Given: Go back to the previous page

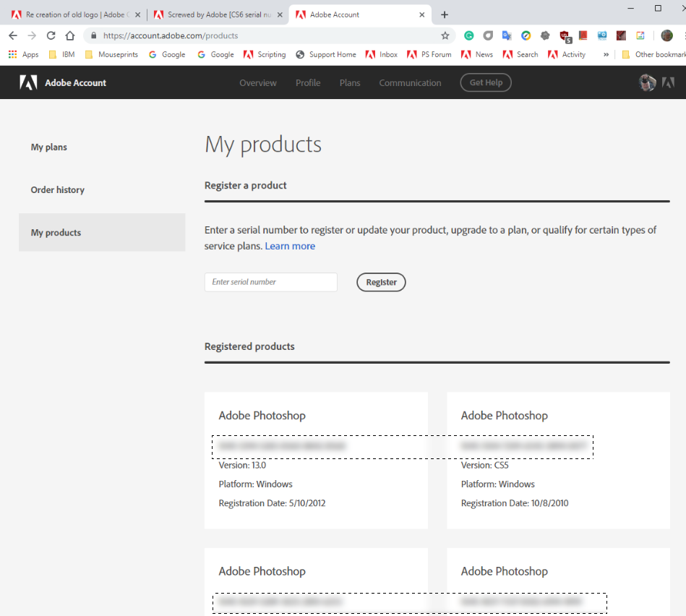Looking at the screenshot, I should (x=13, y=35).
